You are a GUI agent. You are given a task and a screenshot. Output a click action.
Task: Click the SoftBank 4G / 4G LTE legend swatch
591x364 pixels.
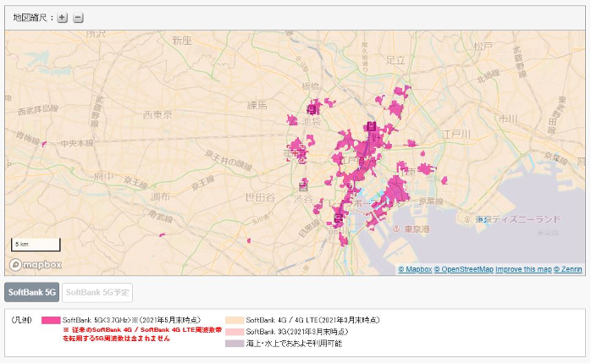235,320
